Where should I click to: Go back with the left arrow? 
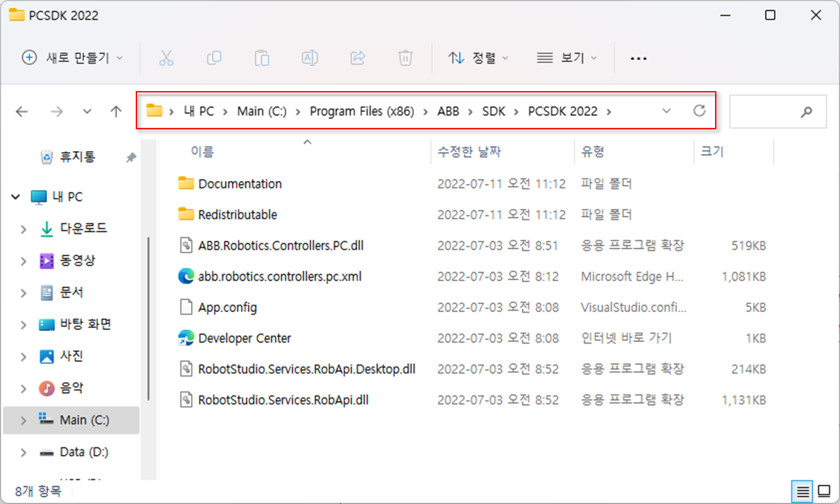tap(22, 112)
